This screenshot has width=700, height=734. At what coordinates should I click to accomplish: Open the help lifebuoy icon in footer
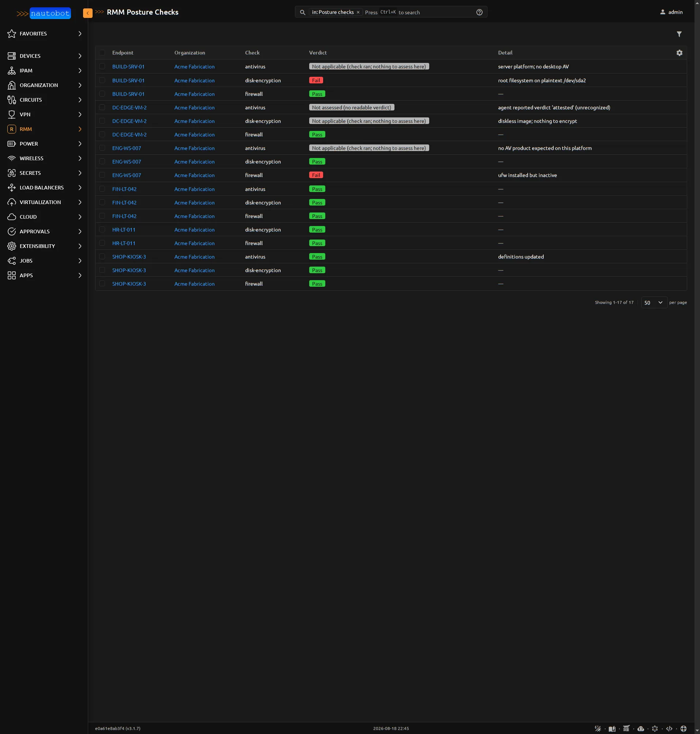point(683,729)
